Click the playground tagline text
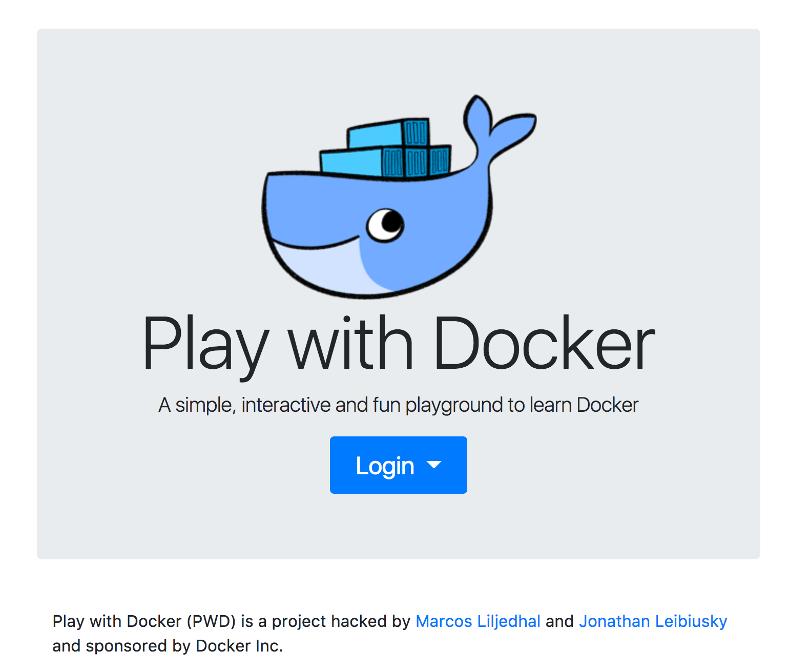This screenshot has width=789, height=672. [399, 404]
